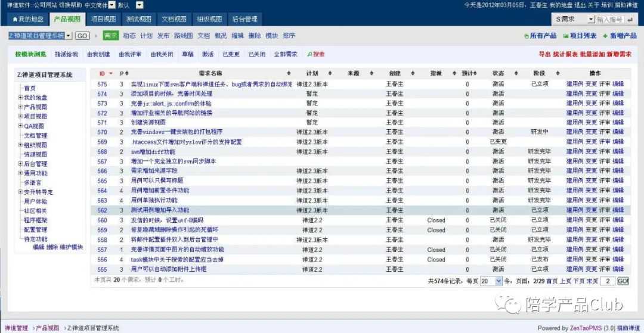Click sort arrows beside 来源 header
The height and width of the screenshot is (333, 644).
pyautogui.click(x=371, y=73)
